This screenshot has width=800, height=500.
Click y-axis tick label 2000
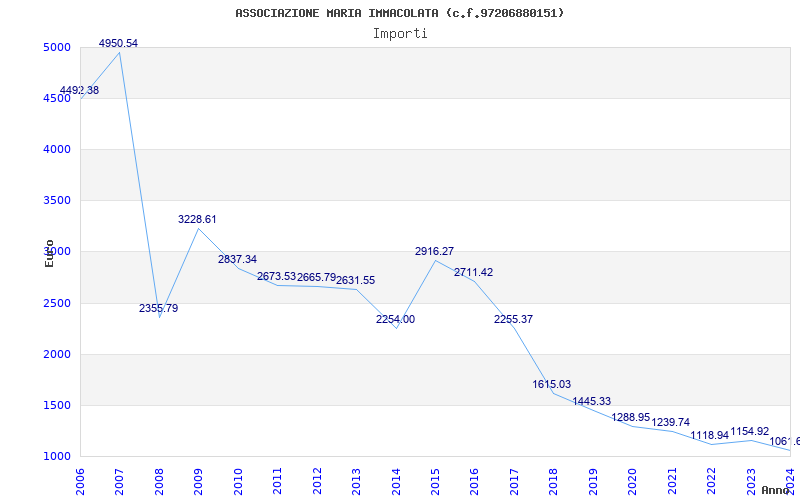(x=57, y=355)
